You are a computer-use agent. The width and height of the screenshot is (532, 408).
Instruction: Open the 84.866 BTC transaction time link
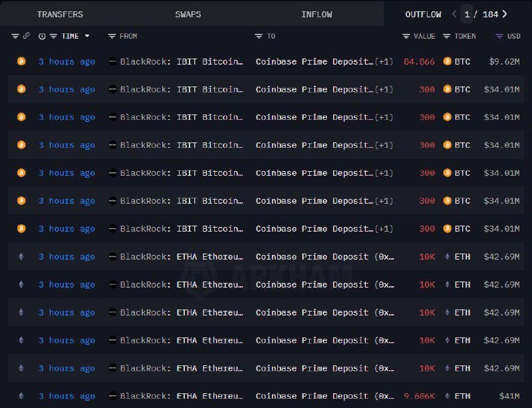tap(66, 61)
